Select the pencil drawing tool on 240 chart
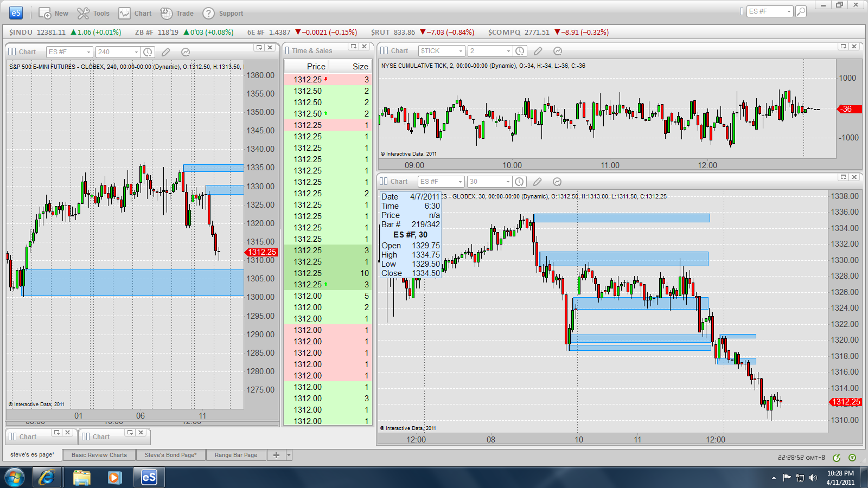Viewport: 868px width, 488px height. click(166, 52)
